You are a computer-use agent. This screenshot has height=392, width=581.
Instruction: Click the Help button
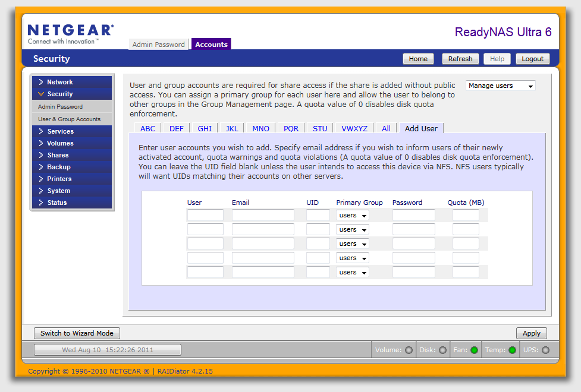click(x=497, y=59)
